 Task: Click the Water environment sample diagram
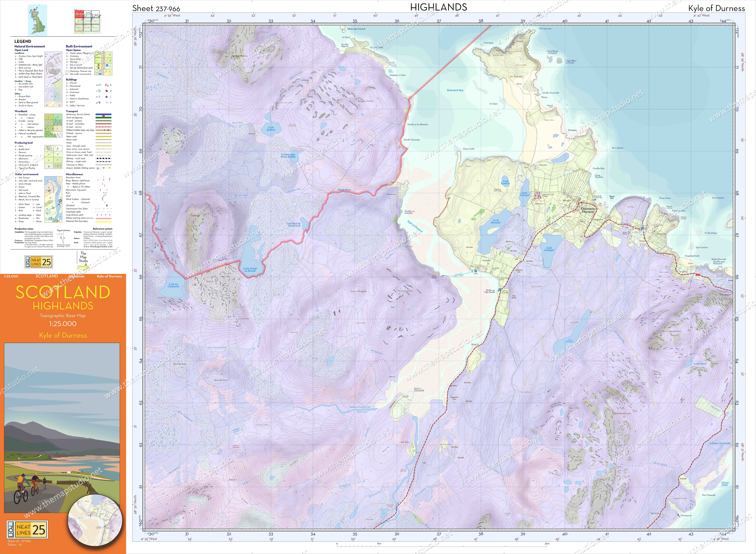pyautogui.click(x=53, y=199)
